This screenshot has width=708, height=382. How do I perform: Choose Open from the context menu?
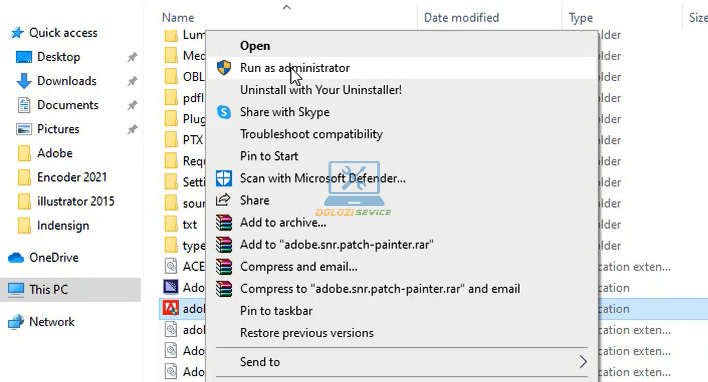[255, 46]
